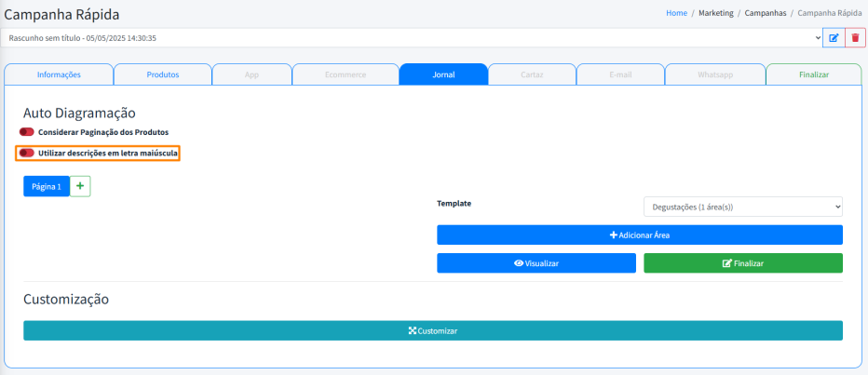Open the Template dropdown Degustações
The width and height of the screenshot is (868, 375).
(742, 206)
